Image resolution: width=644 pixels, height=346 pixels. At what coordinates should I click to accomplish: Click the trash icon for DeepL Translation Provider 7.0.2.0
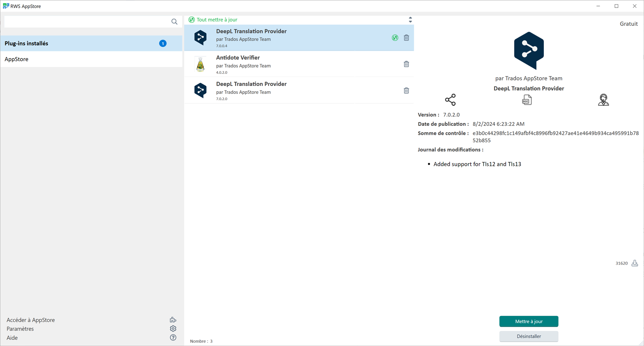(406, 90)
